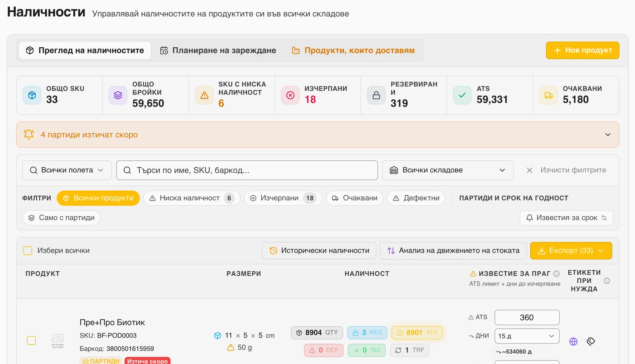635x364 pixels.
Task: Edit the ATS threshold field showing 360
Action: pos(527,318)
